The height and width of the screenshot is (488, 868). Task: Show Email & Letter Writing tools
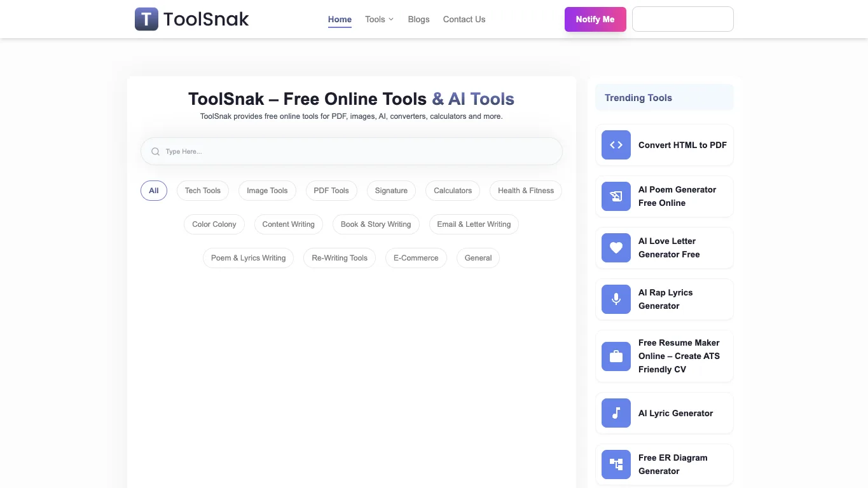click(474, 224)
